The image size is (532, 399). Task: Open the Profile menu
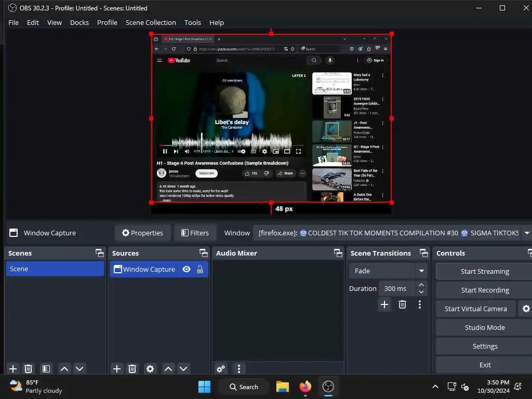(107, 22)
